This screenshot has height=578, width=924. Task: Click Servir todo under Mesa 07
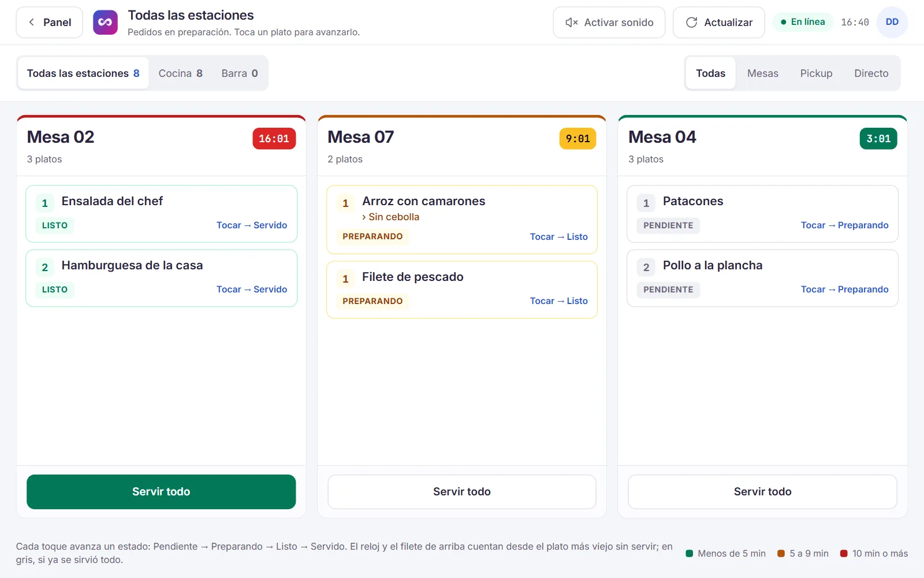coord(462,492)
